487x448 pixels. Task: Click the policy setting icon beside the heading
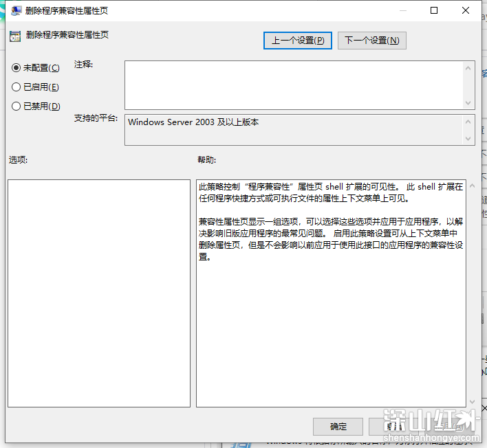(x=16, y=36)
